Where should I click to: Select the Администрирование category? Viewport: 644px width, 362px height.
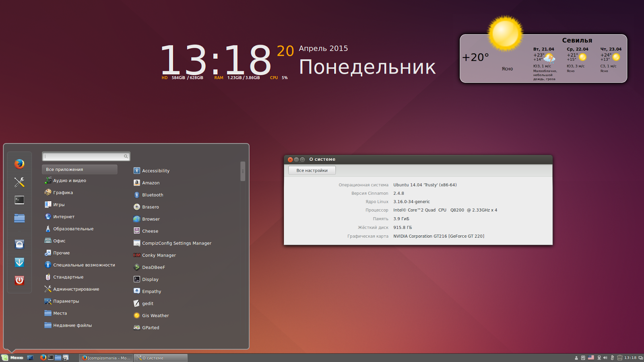pos(72,289)
